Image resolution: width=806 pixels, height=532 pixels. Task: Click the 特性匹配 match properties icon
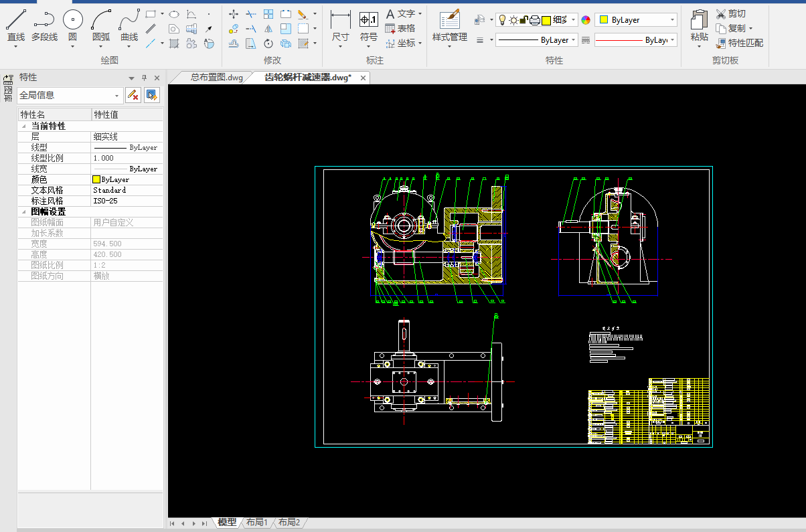721,43
